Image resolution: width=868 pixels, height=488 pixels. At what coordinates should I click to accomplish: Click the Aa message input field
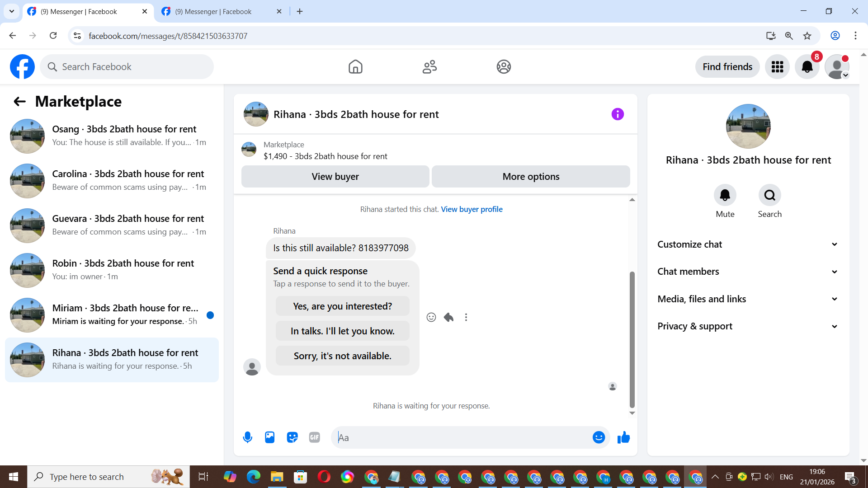[461, 437]
